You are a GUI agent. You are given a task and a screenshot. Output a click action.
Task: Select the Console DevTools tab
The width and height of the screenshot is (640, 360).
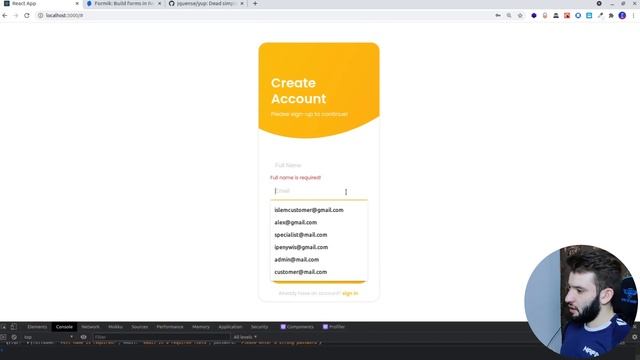click(x=64, y=327)
